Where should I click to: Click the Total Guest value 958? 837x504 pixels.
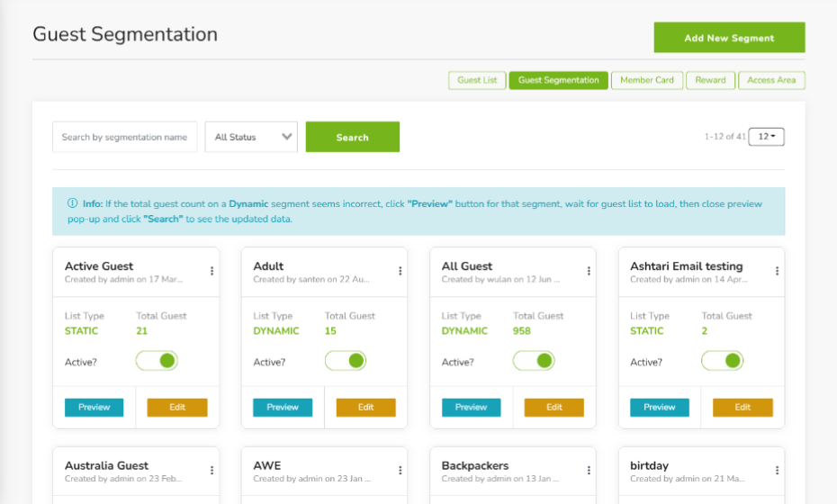tap(521, 331)
